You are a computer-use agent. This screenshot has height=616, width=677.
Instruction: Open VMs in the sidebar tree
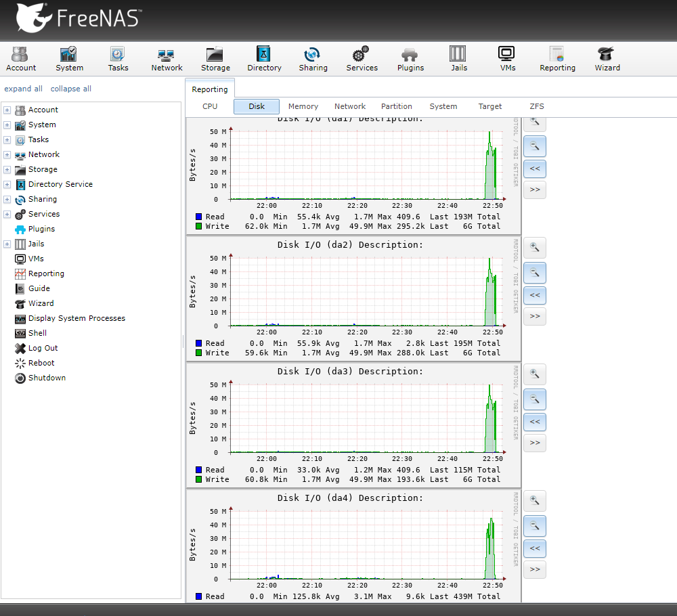tap(36, 259)
